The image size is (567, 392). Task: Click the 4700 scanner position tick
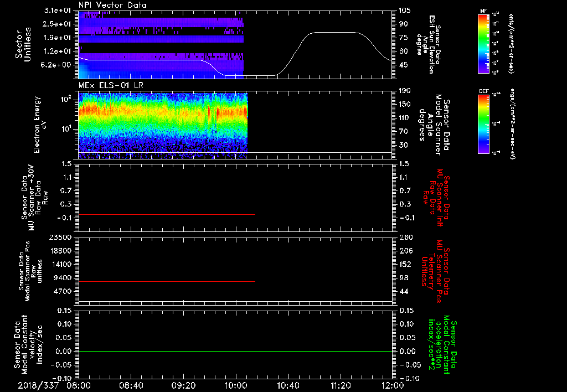click(x=63, y=291)
